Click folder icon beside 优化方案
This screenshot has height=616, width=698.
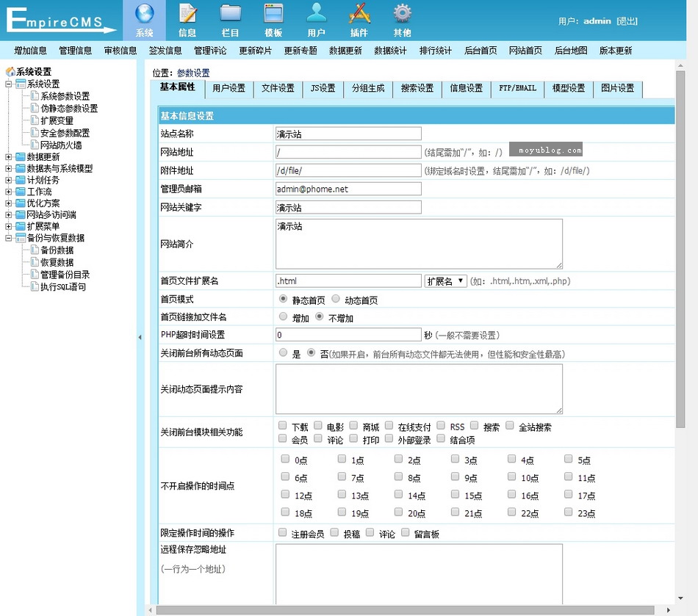(x=21, y=203)
